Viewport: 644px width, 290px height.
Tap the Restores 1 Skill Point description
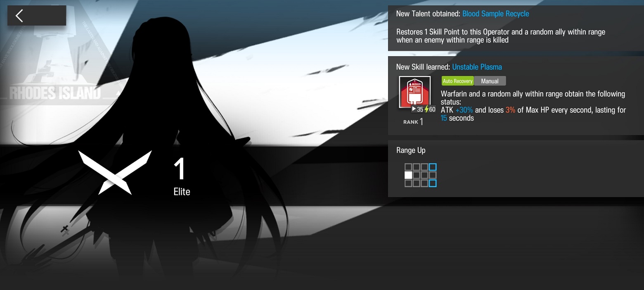coord(501,36)
